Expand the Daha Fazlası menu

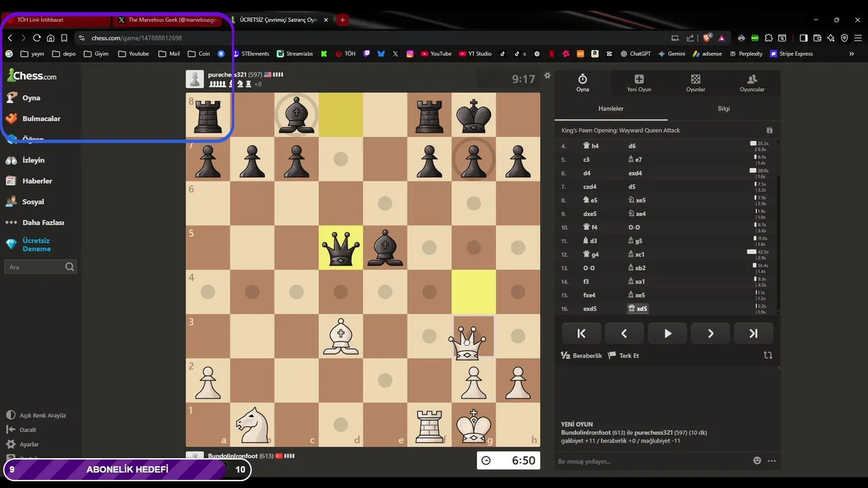(35, 222)
